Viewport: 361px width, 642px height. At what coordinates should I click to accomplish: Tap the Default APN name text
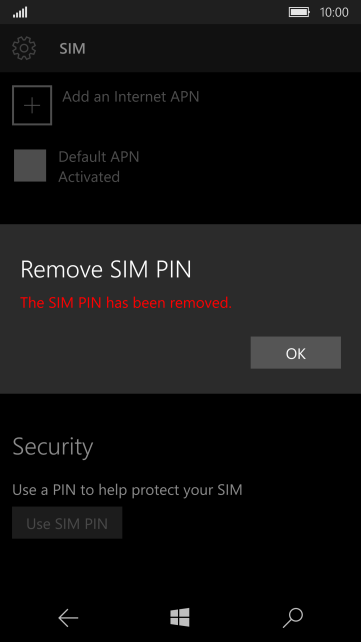tap(99, 156)
